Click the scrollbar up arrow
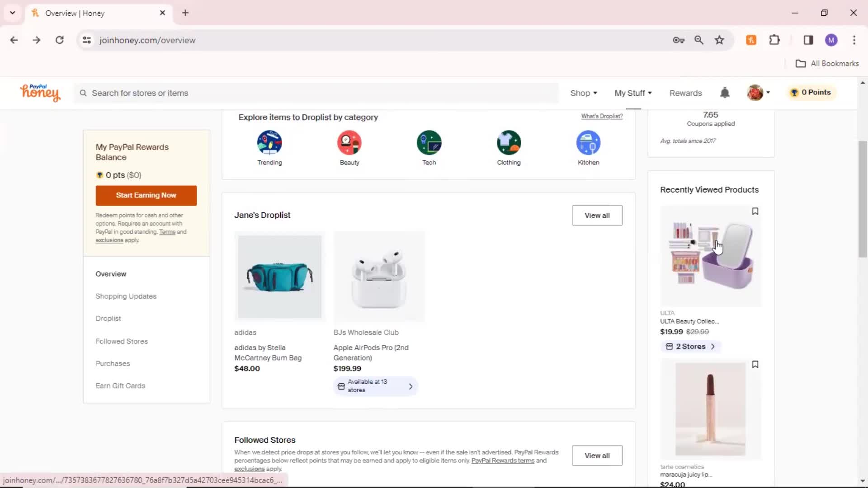The height and width of the screenshot is (488, 868). pyautogui.click(x=863, y=83)
